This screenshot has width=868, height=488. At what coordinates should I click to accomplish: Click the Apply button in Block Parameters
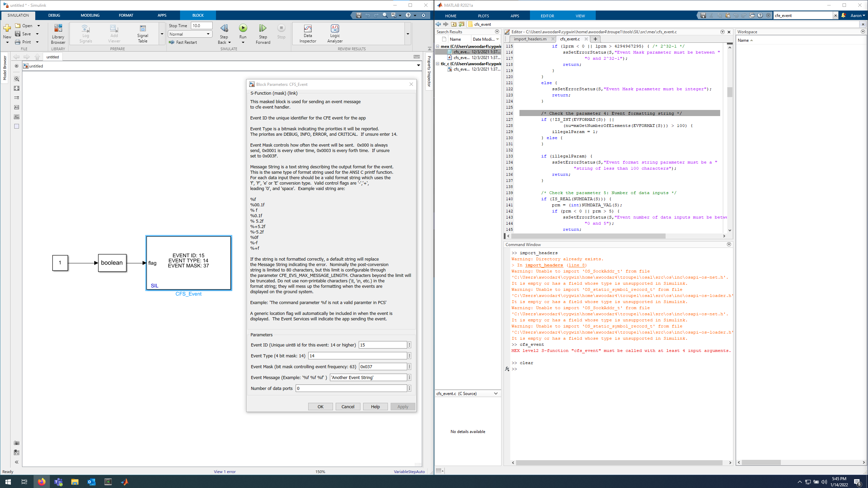click(x=402, y=406)
